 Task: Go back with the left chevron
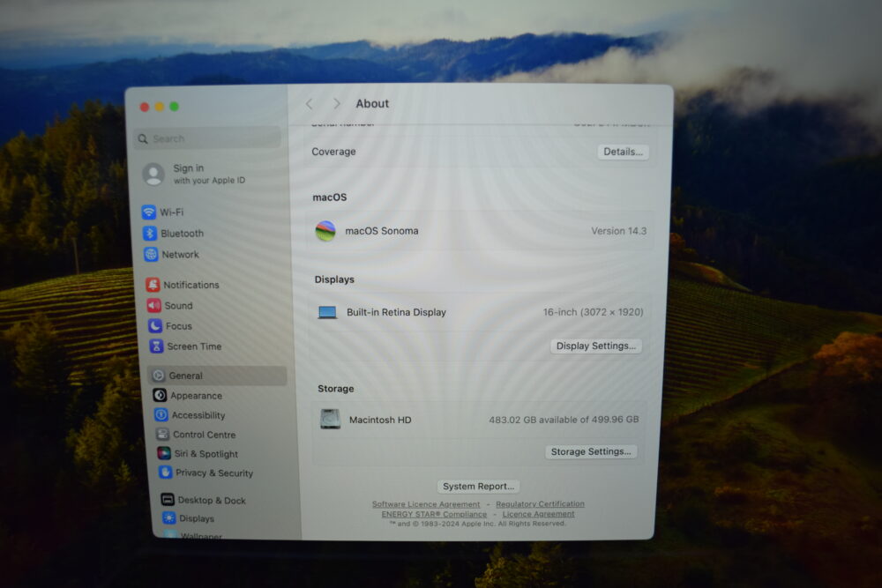pyautogui.click(x=309, y=104)
